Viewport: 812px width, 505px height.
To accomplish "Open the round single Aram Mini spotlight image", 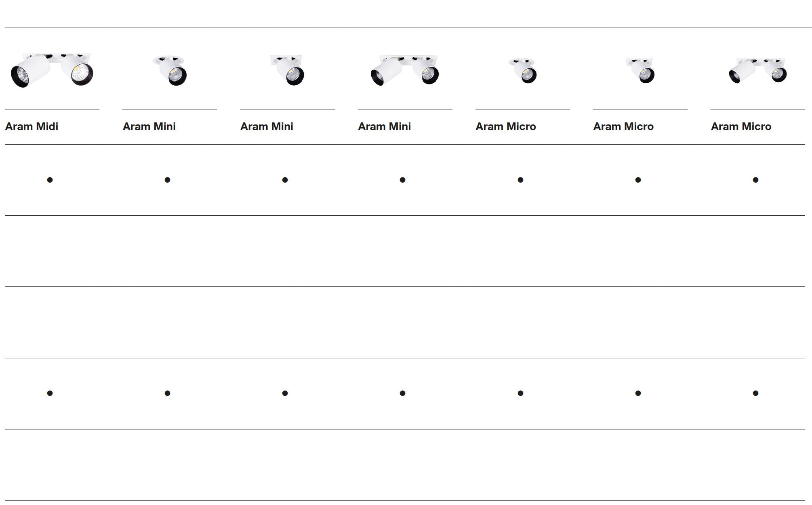I will (x=170, y=71).
